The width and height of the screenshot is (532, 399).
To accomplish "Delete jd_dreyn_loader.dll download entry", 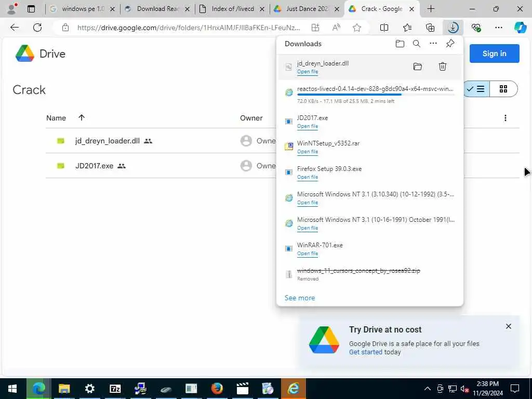I will click(x=443, y=66).
